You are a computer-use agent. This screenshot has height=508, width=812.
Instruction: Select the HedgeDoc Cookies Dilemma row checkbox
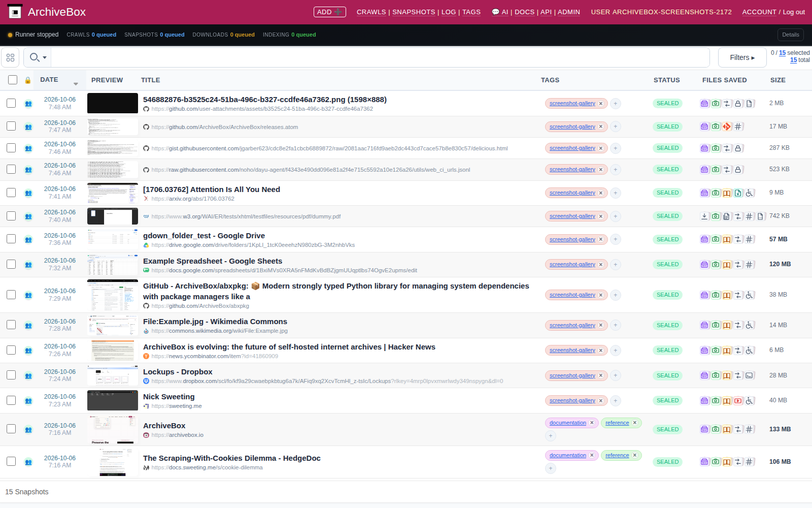(x=11, y=461)
